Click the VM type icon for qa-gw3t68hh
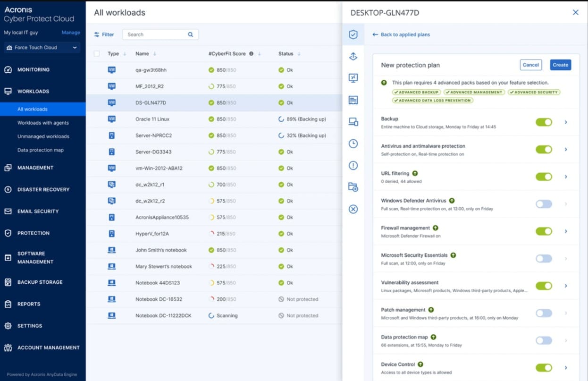 [x=112, y=70]
